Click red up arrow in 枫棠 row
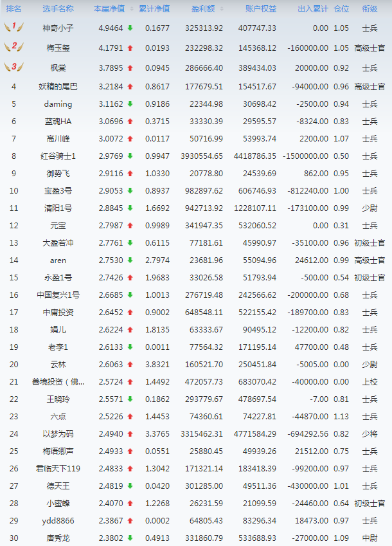 (x=130, y=68)
